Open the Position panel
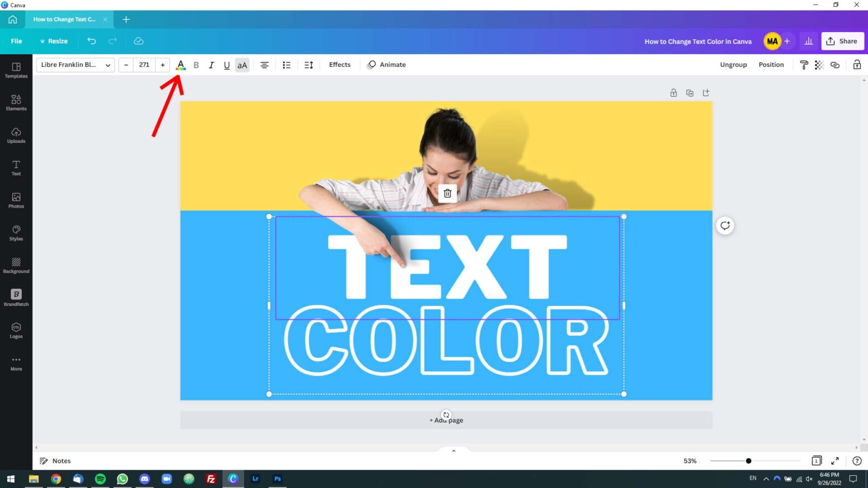 (x=771, y=65)
